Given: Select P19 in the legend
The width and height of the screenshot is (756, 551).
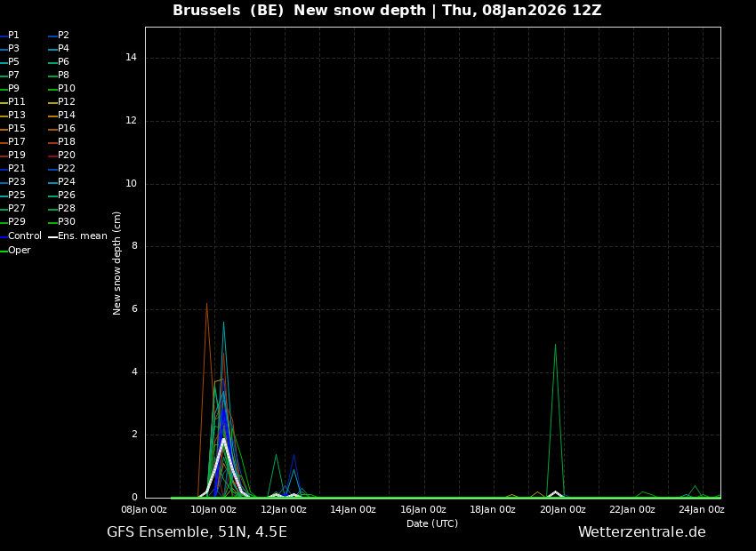Looking at the screenshot, I should [12, 156].
